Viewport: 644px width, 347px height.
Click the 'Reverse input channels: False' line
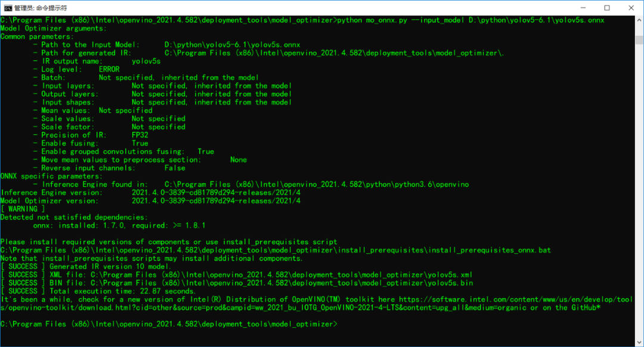tap(109, 168)
